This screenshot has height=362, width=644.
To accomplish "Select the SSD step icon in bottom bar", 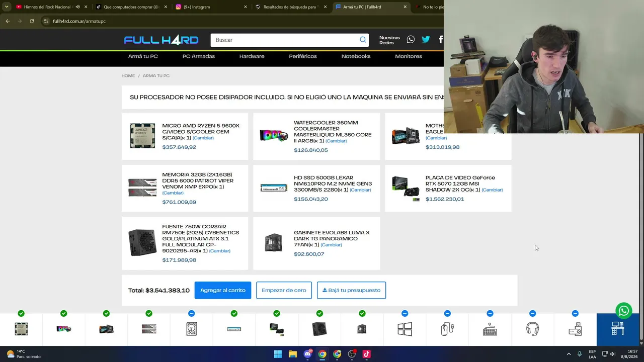I will point(234,329).
